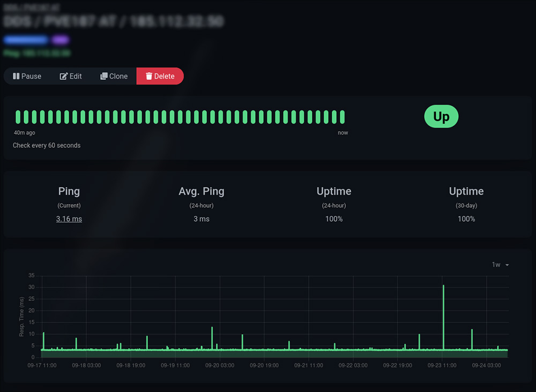
Task: Click the 09-20 03:00 chart axis label
Action: [220, 365]
